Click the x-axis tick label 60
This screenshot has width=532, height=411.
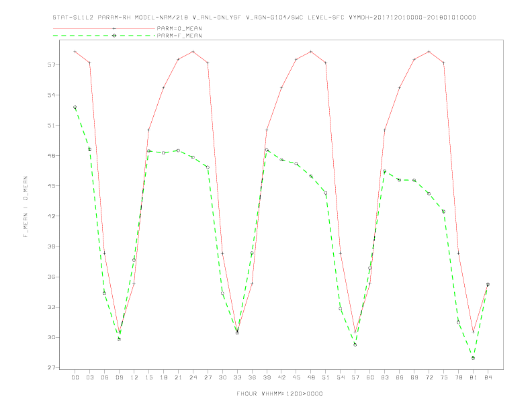(x=370, y=377)
